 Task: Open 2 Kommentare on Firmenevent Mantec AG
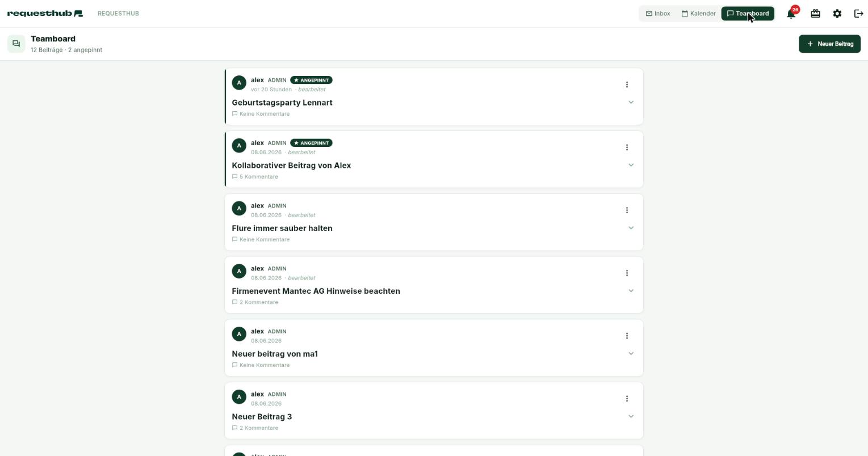[255, 302]
